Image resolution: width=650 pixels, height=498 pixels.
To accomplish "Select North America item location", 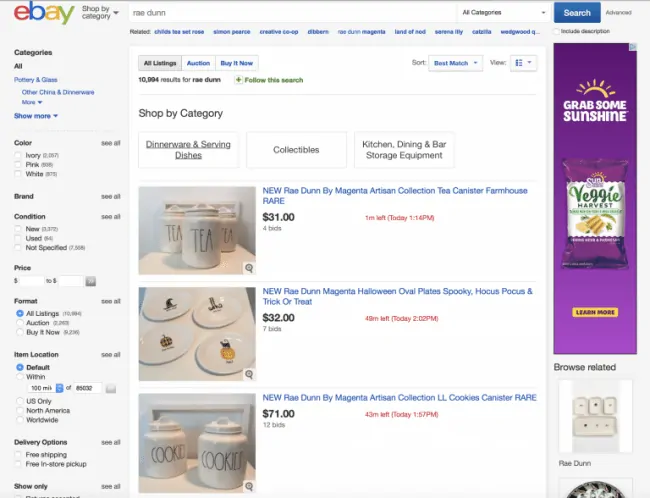I will tap(19, 411).
